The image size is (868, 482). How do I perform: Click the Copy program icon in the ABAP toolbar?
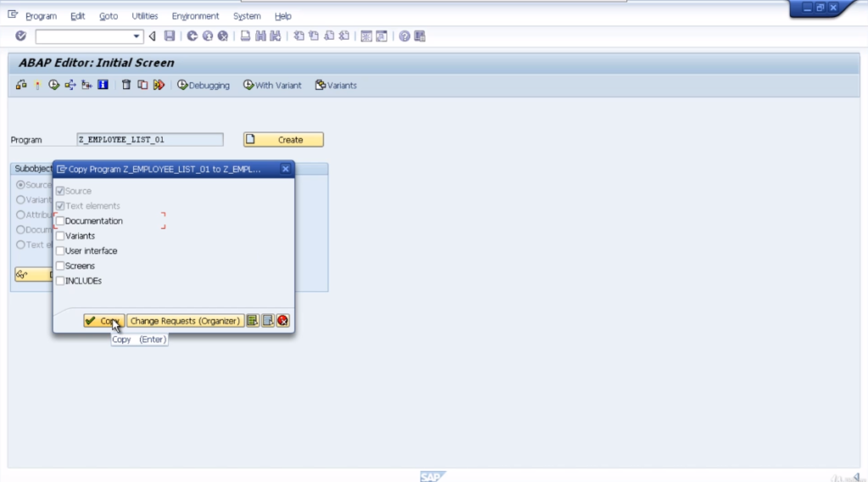click(x=142, y=85)
